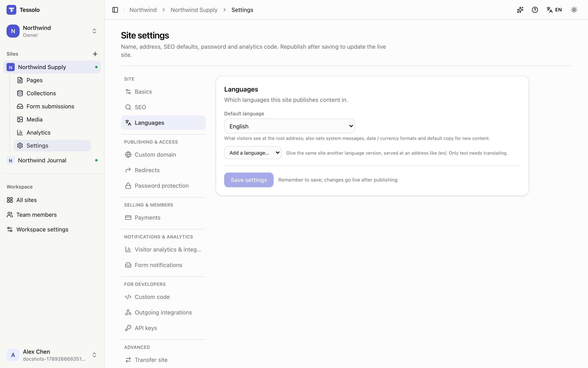
Task: Open Custom domain settings
Action: 163,155
